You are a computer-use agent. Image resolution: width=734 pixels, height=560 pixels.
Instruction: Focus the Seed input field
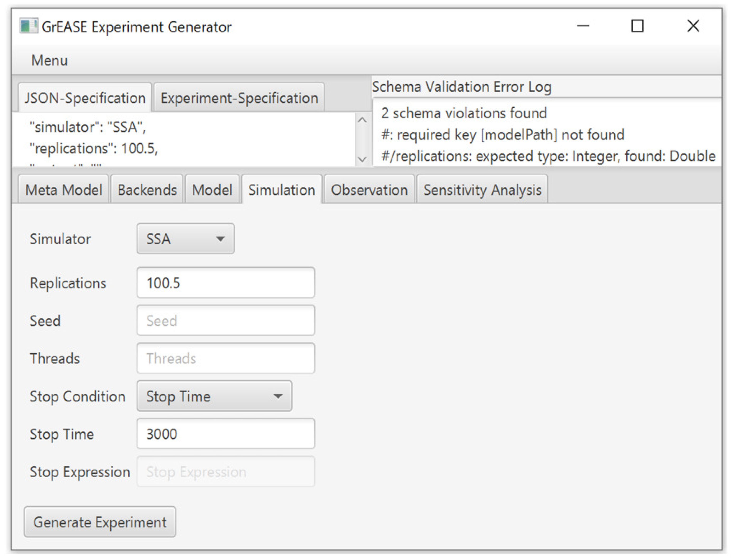226,320
